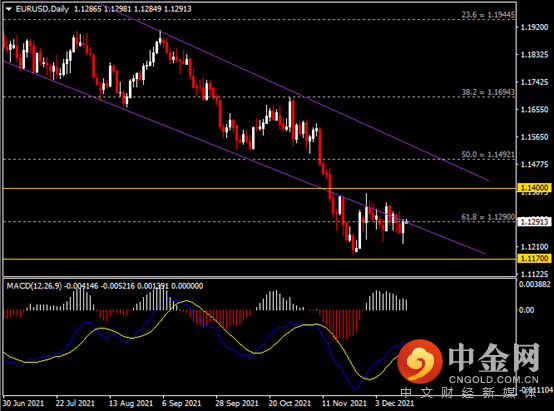Click the 38.2 = 1.16943 Fibonacci label
Viewport: 554px width, 411px height.
coord(488,92)
